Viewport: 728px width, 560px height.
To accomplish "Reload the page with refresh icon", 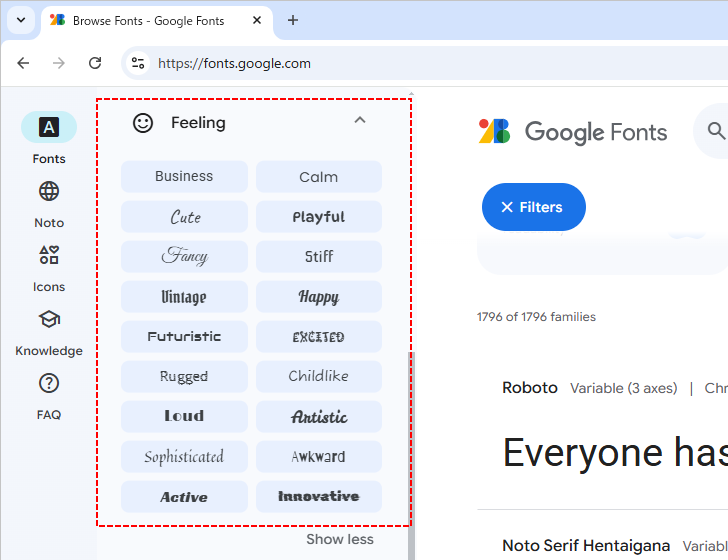I will [x=95, y=63].
